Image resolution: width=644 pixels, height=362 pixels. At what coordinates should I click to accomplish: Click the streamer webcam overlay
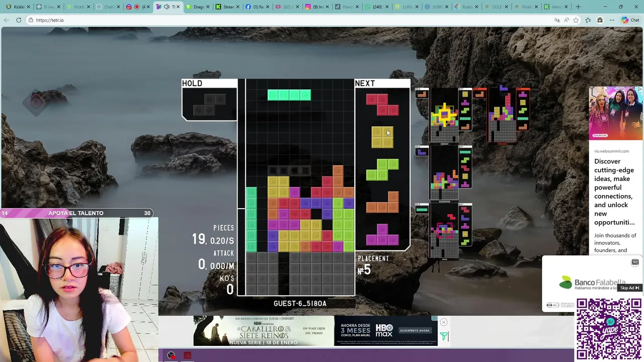click(x=79, y=290)
